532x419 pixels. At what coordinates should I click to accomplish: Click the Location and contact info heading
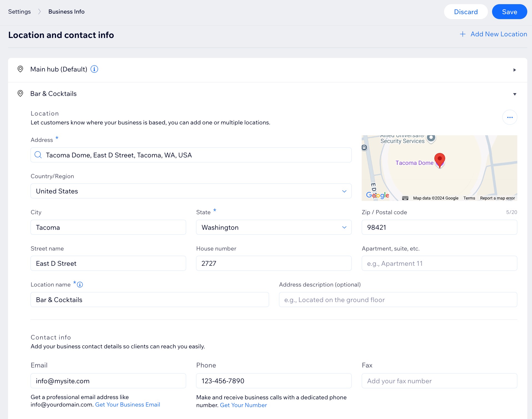[x=61, y=35]
